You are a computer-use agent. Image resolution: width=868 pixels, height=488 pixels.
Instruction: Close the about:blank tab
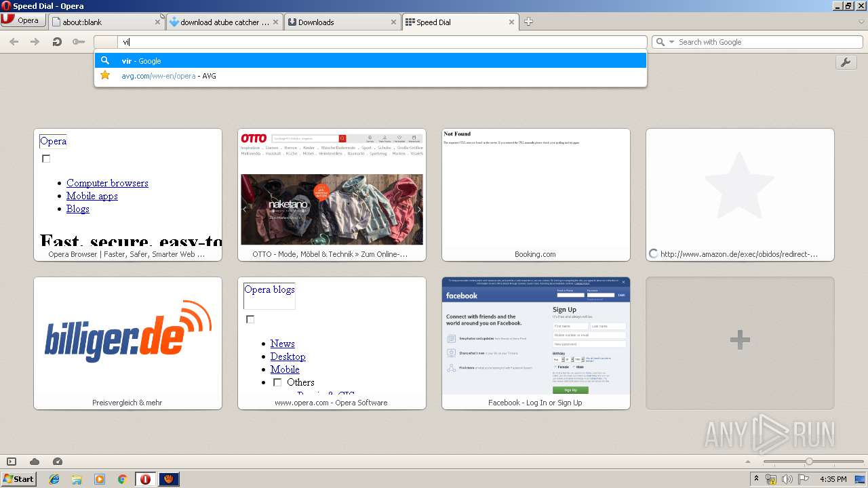pos(157,22)
